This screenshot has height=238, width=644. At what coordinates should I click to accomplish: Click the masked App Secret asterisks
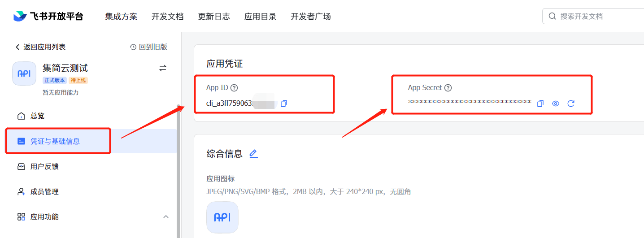(x=470, y=103)
